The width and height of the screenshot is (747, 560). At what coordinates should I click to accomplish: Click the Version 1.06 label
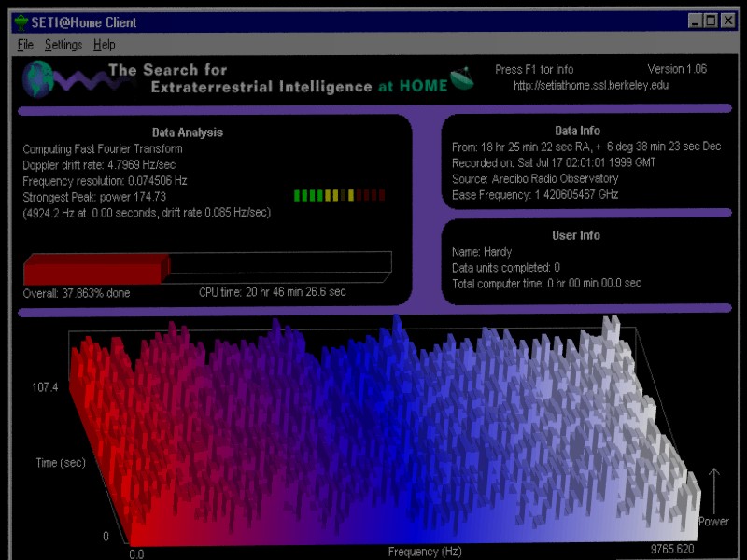click(x=677, y=70)
